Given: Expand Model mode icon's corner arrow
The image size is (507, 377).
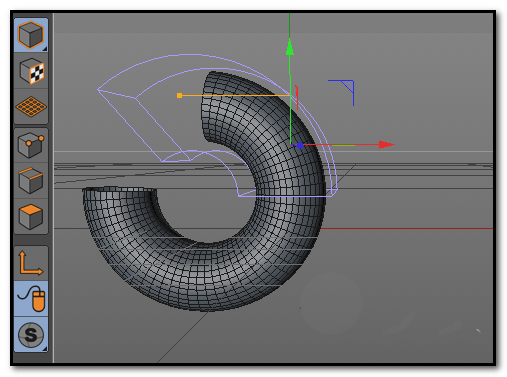Looking at the screenshot, I should pyautogui.click(x=45, y=49).
